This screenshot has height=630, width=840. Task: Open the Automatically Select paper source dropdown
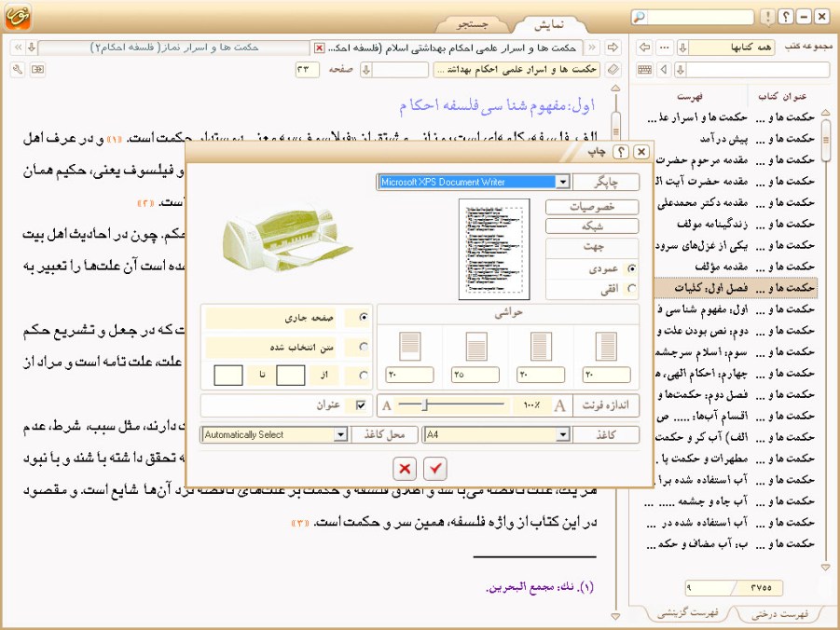click(x=340, y=434)
